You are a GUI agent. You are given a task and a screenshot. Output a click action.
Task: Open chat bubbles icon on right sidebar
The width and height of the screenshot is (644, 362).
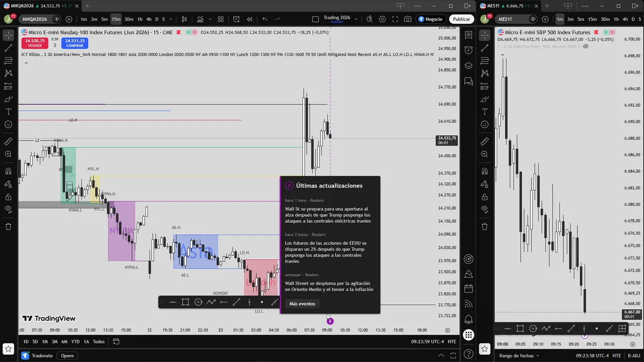[468, 81]
